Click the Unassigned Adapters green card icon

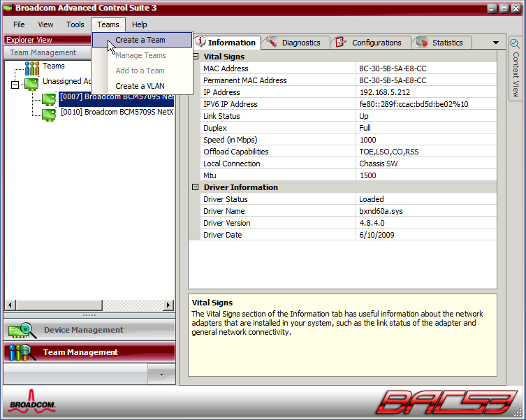click(31, 84)
